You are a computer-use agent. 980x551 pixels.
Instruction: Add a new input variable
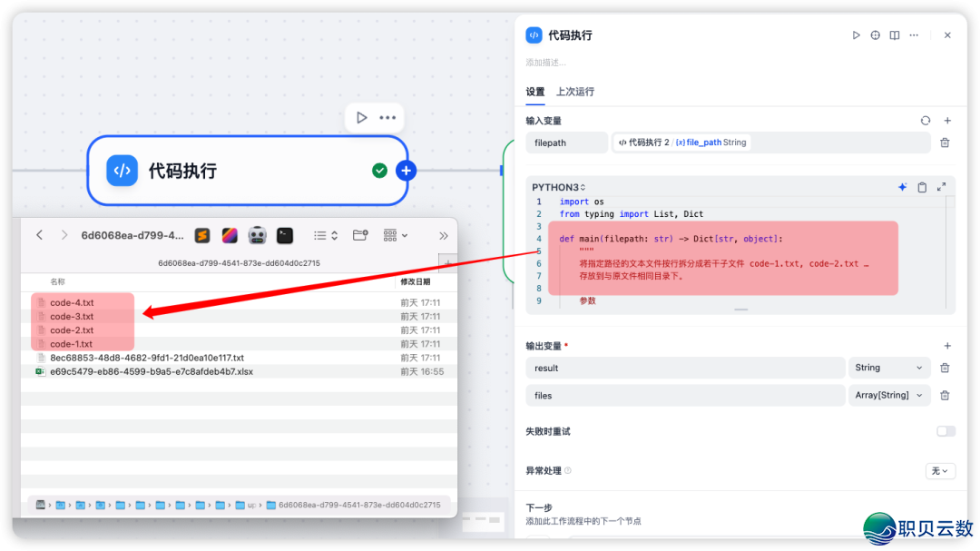[x=947, y=121]
